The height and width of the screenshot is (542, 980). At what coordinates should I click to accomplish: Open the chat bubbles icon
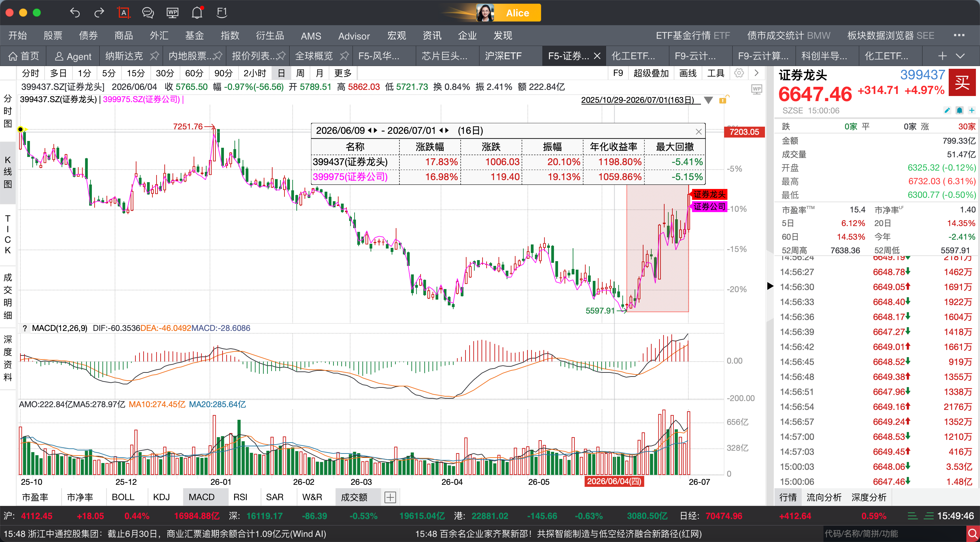pyautogui.click(x=148, y=13)
